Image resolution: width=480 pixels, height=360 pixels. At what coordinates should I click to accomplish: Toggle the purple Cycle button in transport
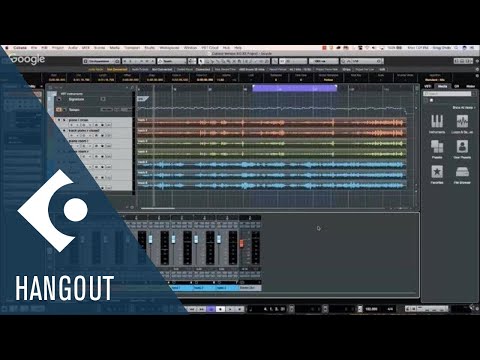click(211, 309)
